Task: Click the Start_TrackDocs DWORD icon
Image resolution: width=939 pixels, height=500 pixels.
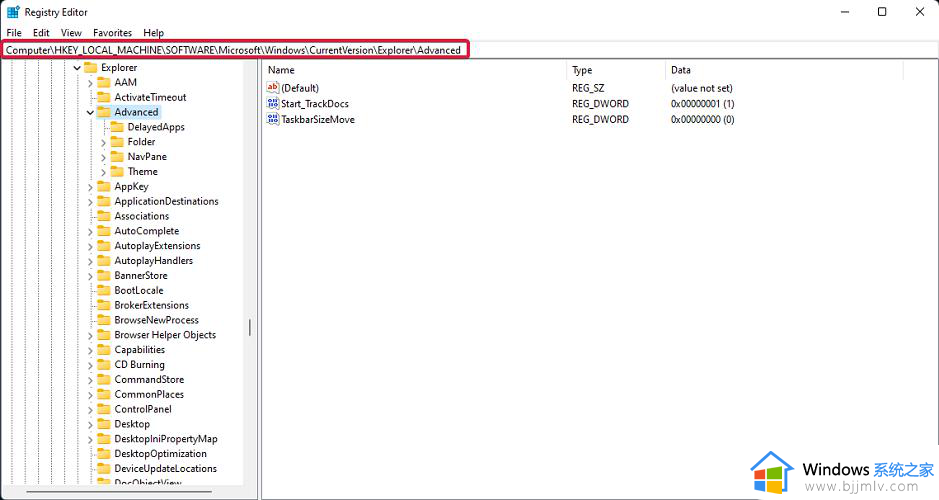Action: (273, 103)
